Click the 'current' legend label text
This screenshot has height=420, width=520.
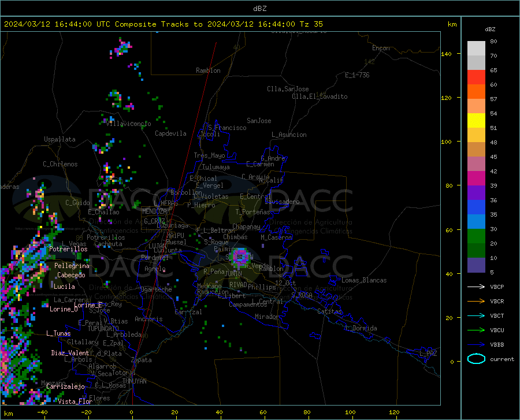click(x=502, y=359)
